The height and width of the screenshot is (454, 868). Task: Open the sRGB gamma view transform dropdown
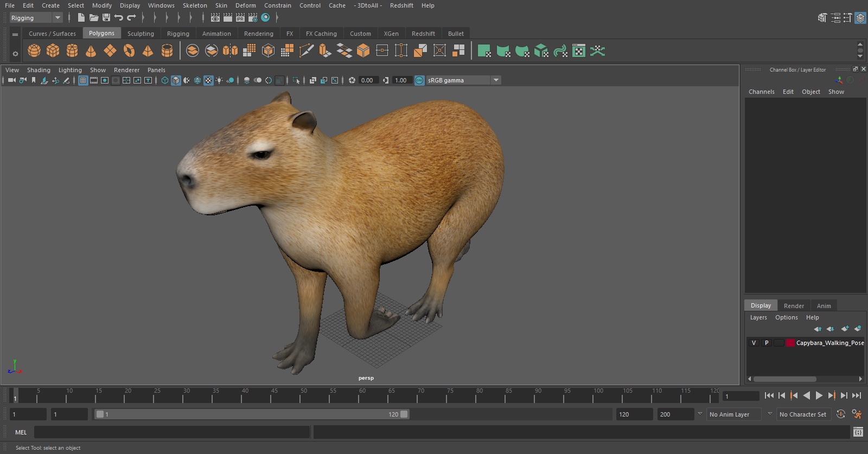pos(464,80)
